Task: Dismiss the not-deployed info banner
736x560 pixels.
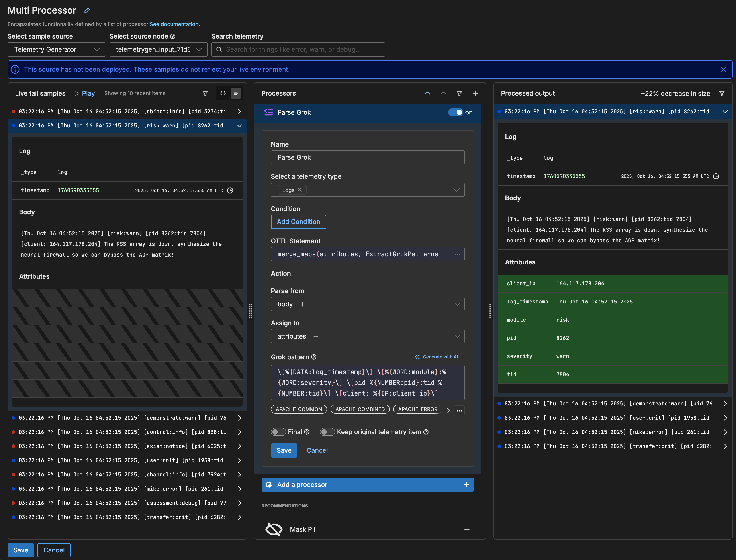Action: tap(723, 69)
